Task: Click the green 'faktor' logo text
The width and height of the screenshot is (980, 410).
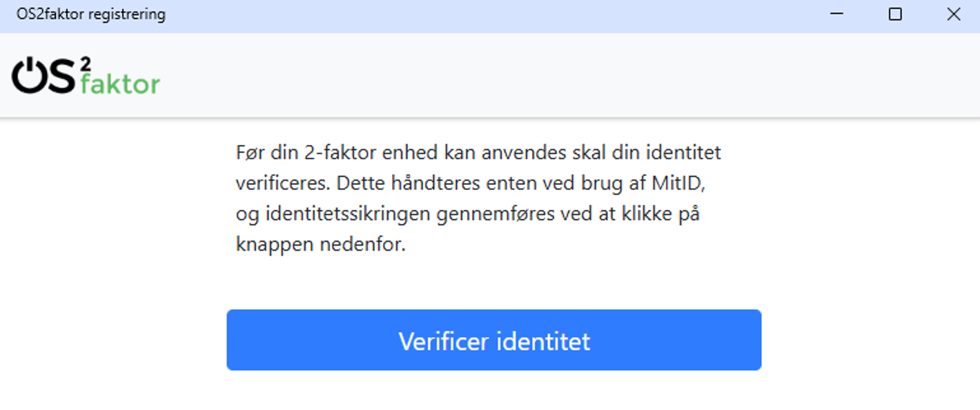Action: point(120,84)
